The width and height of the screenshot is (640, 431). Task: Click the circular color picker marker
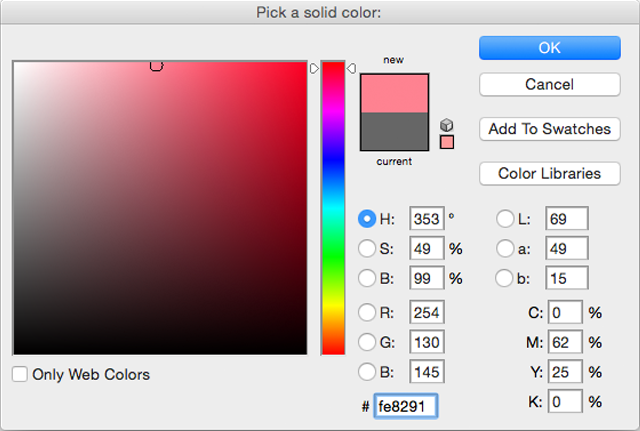tap(156, 65)
